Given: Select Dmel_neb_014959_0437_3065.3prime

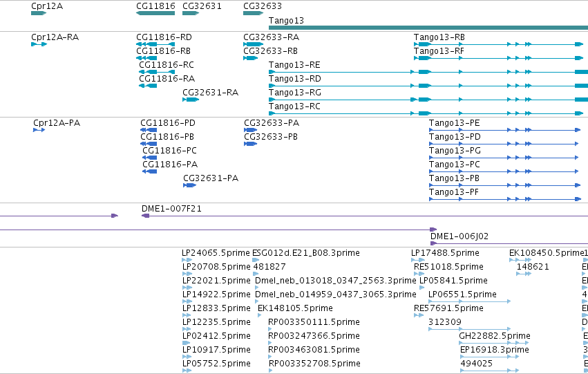Looking at the screenshot, I should 336,294.
